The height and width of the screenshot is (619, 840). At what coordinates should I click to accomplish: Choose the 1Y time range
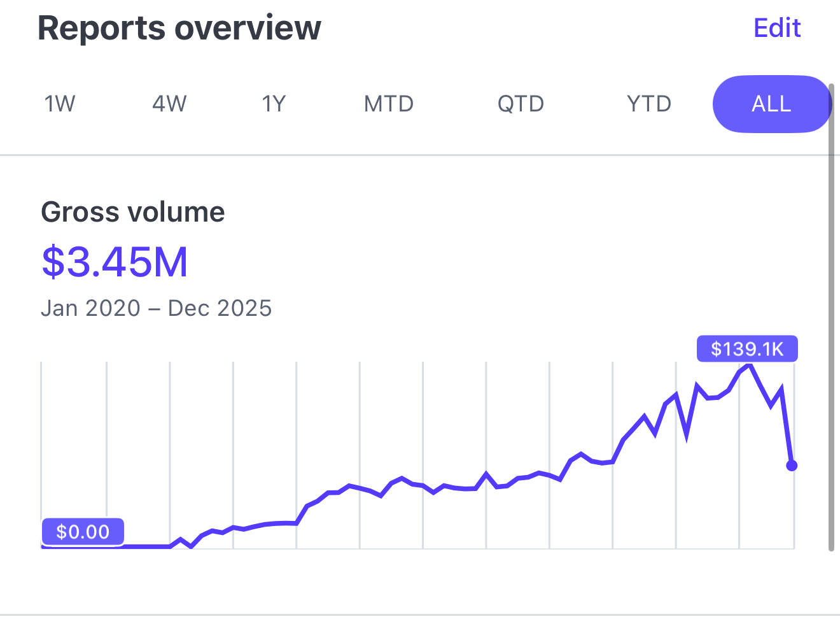(274, 104)
